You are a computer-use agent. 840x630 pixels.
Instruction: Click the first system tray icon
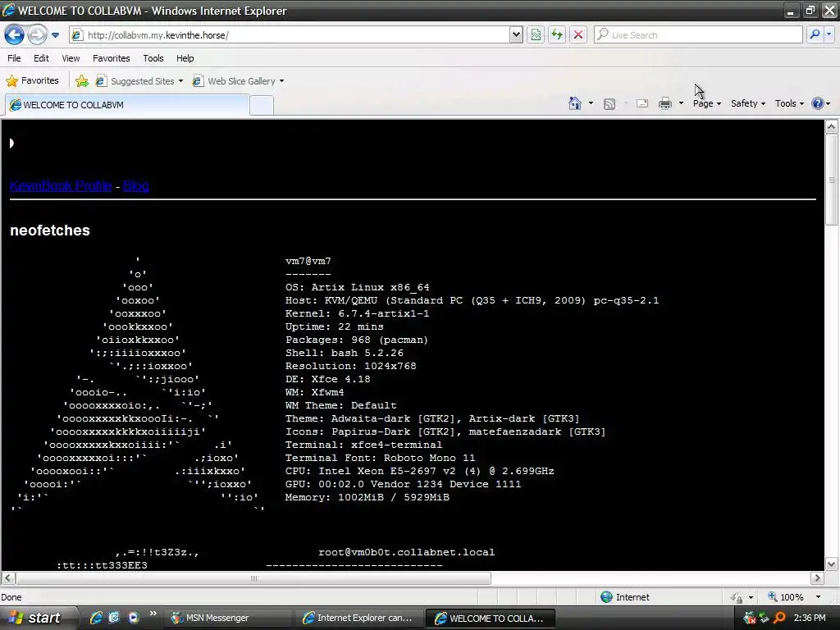click(750, 619)
